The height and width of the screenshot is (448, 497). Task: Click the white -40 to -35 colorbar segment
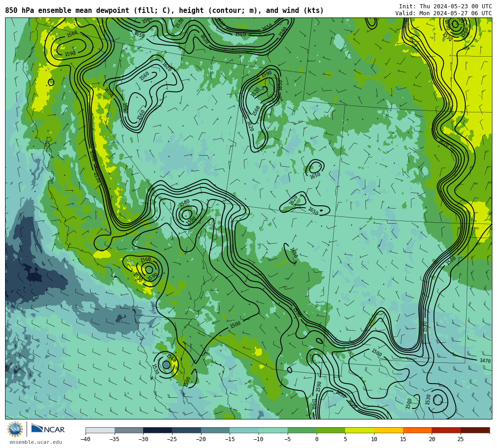pyautogui.click(x=100, y=430)
